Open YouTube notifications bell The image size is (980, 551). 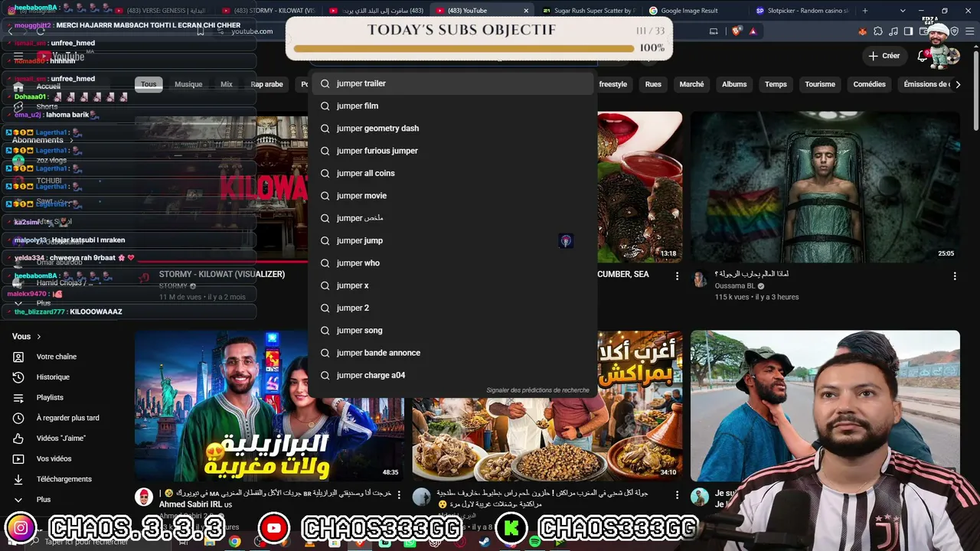[923, 56]
